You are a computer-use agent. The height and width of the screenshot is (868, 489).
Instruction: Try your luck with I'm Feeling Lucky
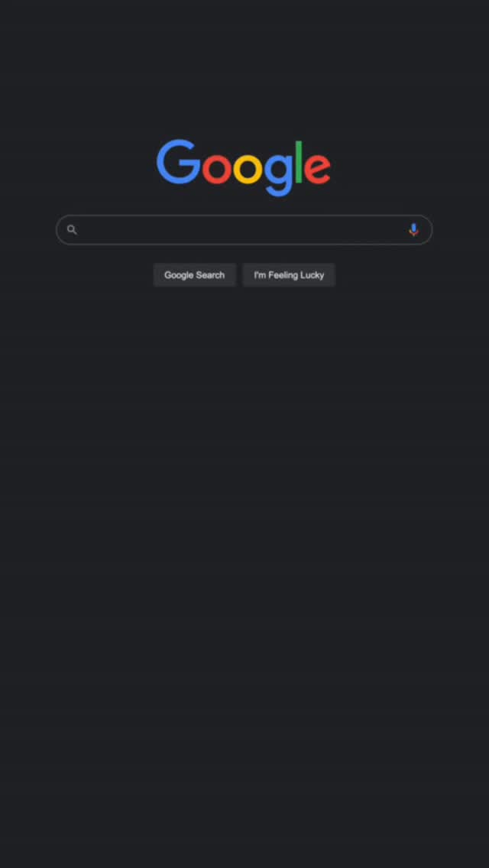tap(289, 275)
